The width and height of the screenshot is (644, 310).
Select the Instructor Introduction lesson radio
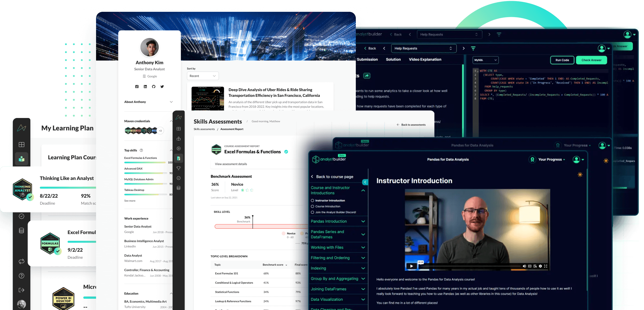(312, 201)
